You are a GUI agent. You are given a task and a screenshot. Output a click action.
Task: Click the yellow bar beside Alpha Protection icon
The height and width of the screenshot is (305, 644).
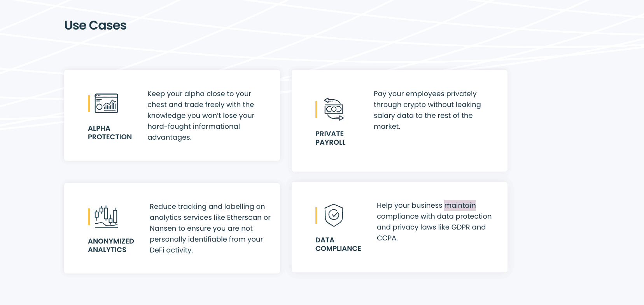click(x=89, y=103)
